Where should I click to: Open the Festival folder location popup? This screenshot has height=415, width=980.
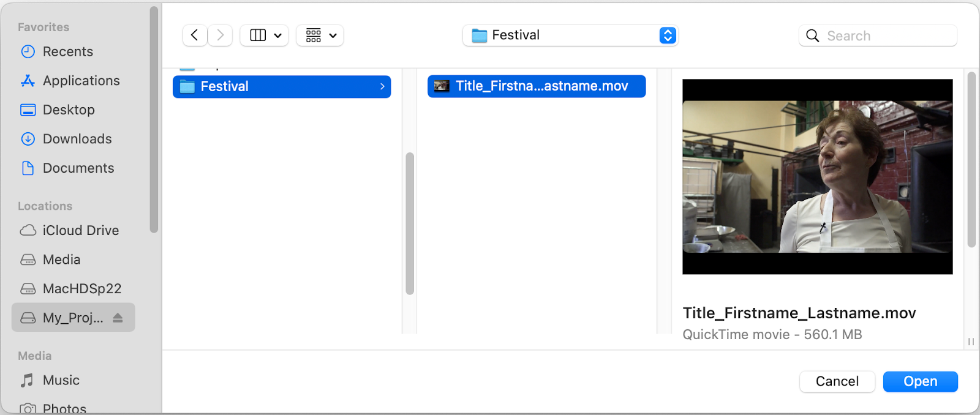tap(570, 36)
